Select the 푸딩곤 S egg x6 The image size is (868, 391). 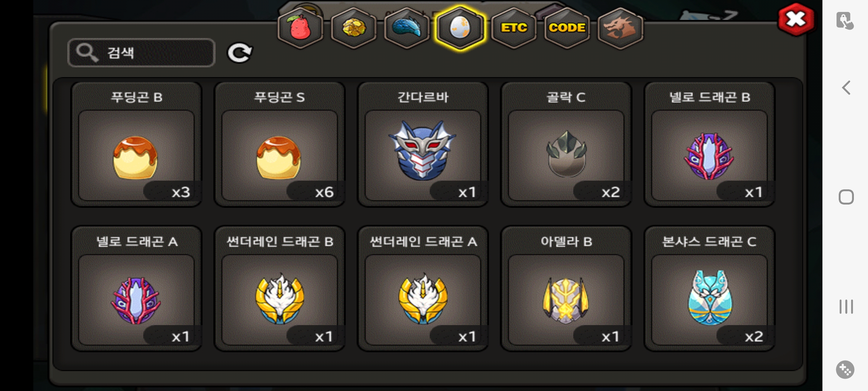pyautogui.click(x=280, y=144)
